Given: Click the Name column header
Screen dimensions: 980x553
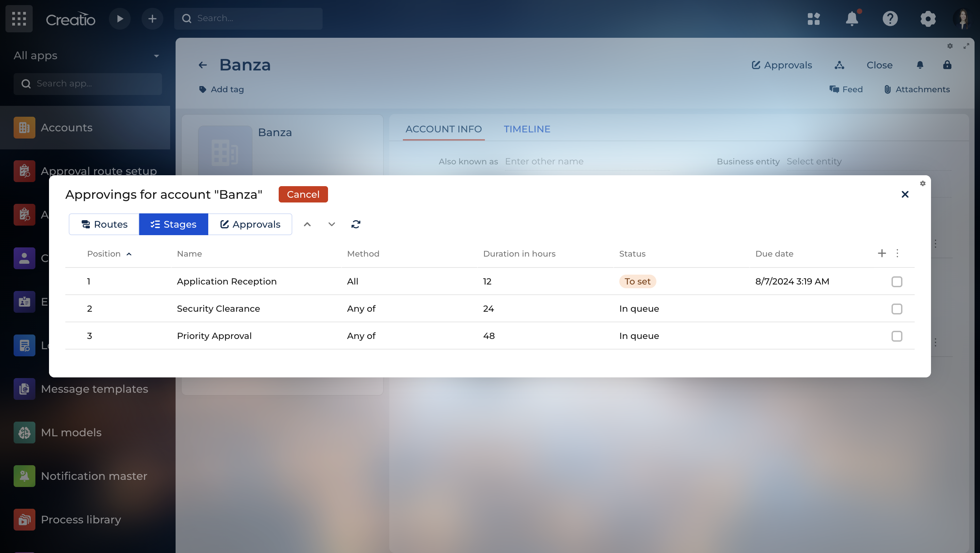Looking at the screenshot, I should [x=190, y=254].
